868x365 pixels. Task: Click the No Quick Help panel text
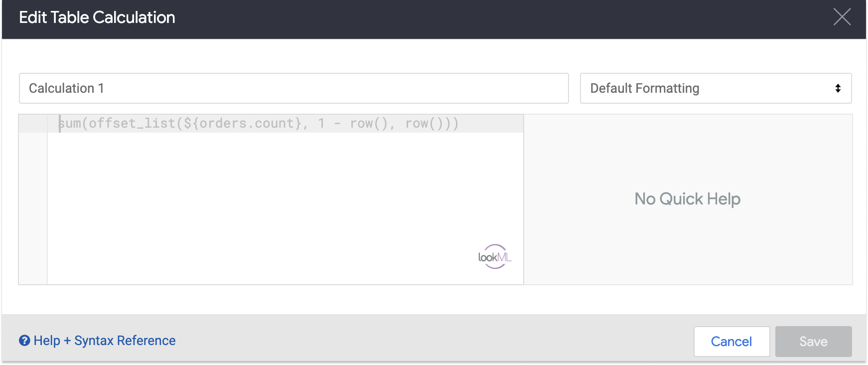coord(687,199)
